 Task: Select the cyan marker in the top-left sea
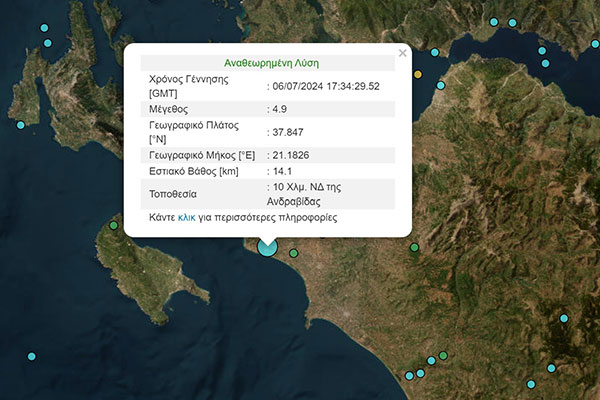(x=45, y=42)
